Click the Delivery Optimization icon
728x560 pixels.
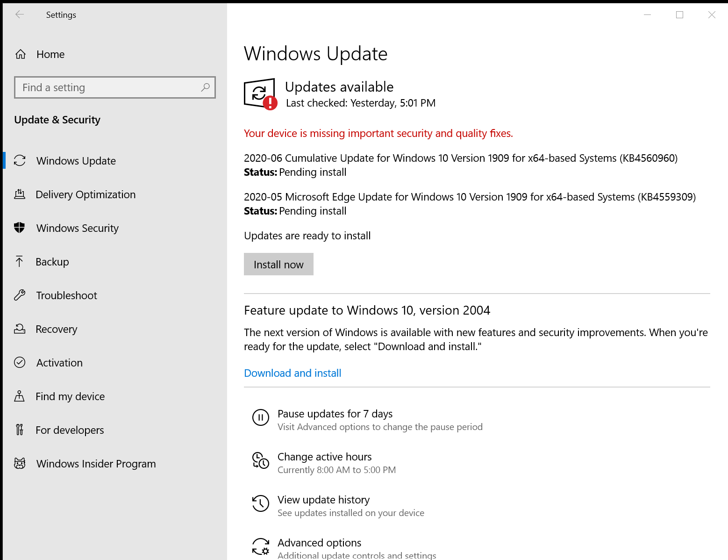(20, 194)
